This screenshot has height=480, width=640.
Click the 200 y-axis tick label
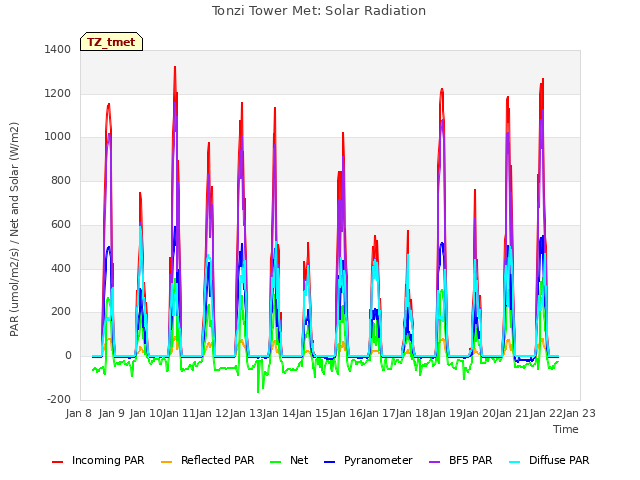click(61, 312)
